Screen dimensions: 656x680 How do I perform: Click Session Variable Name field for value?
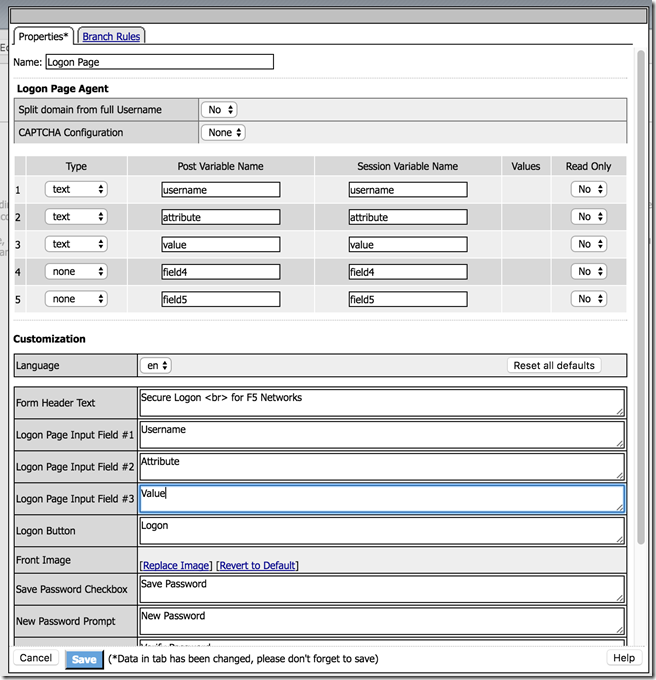pos(407,244)
